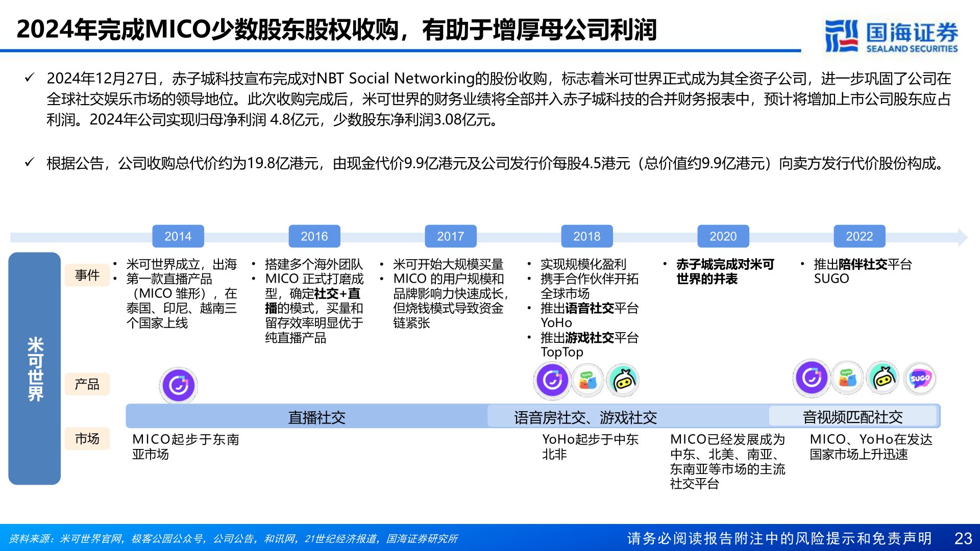980x551 pixels.
Task: Click the 产品 row label
Action: pyautogui.click(x=87, y=384)
